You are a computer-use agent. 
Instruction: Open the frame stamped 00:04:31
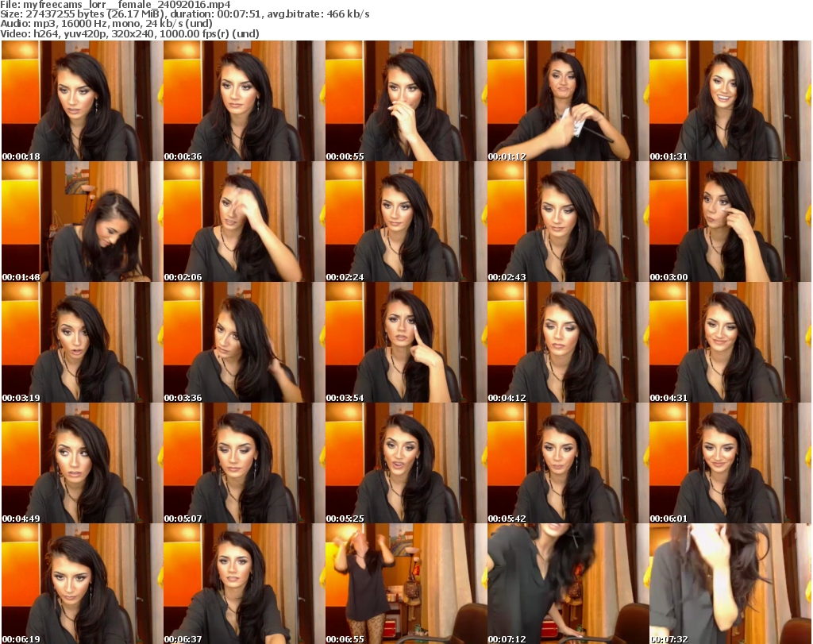[x=729, y=342]
